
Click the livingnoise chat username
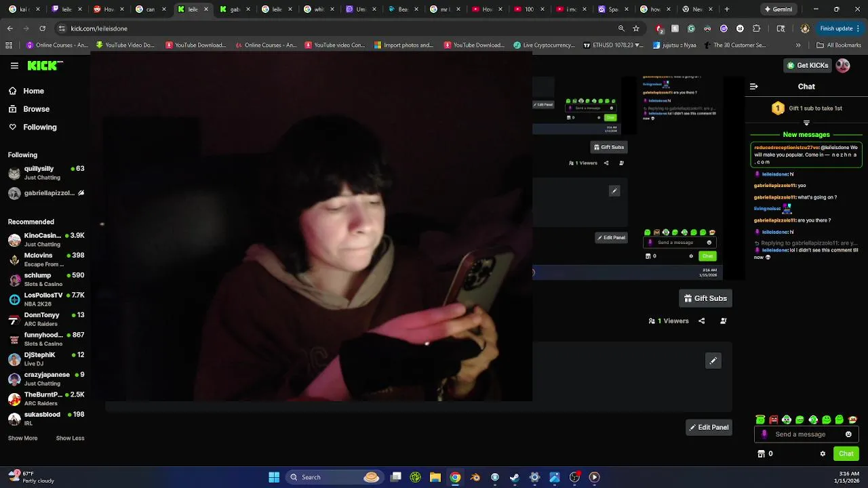point(767,209)
